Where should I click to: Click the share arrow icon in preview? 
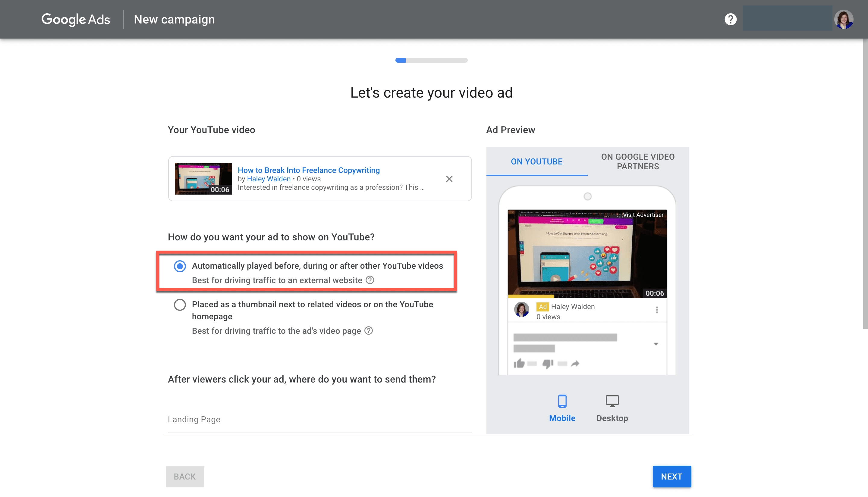pyautogui.click(x=576, y=363)
